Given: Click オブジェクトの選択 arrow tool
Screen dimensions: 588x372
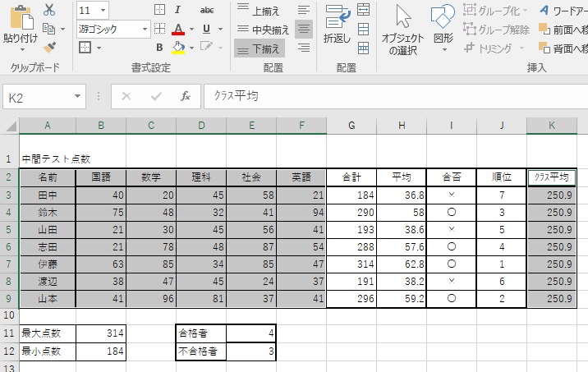Looking at the screenshot, I should 402,30.
